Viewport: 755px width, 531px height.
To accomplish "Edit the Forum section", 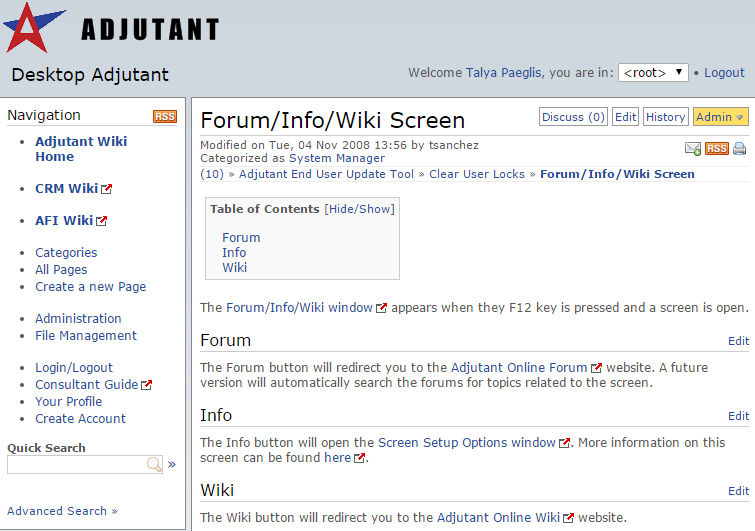I will (739, 341).
